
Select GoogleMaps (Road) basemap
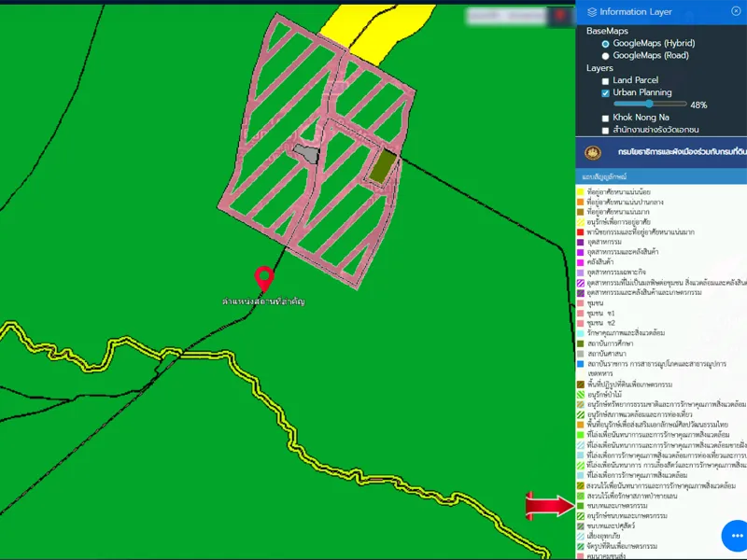605,56
